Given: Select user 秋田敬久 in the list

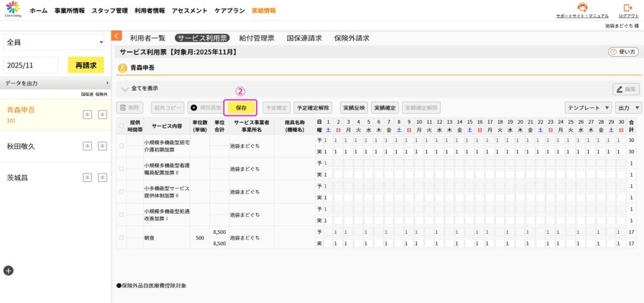Looking at the screenshot, I should [21, 146].
